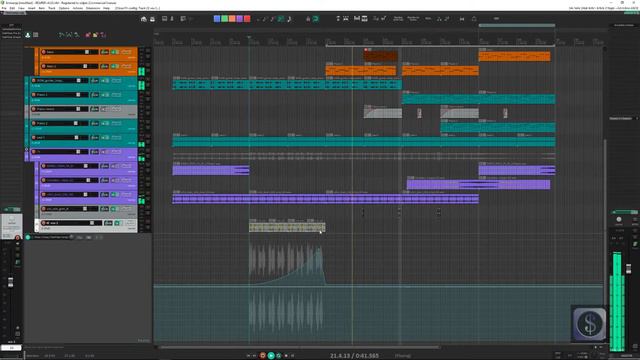Screen dimensions: 640x360
Task: Click the horizontal scrollbar below the arrange view
Action: pyautogui.click(x=300, y=347)
